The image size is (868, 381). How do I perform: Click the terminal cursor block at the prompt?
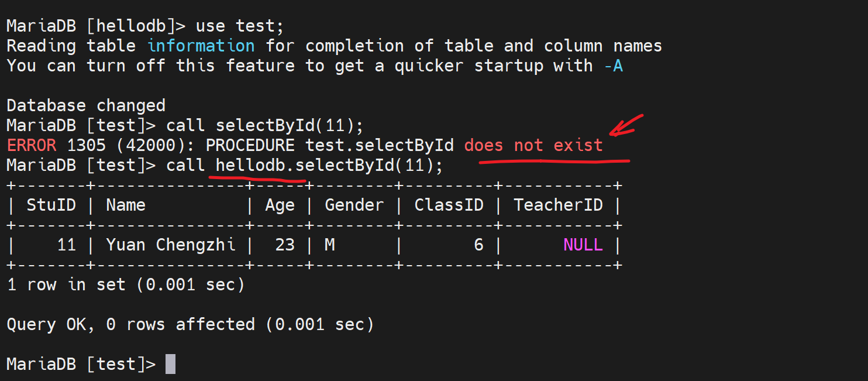coord(170,364)
